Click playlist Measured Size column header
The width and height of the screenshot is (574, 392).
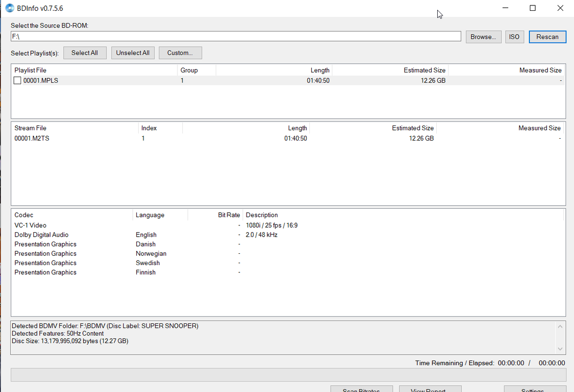click(x=506, y=70)
